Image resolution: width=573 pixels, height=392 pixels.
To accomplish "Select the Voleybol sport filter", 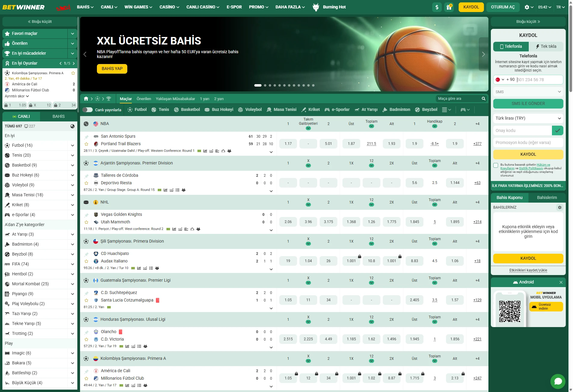I will point(250,109).
